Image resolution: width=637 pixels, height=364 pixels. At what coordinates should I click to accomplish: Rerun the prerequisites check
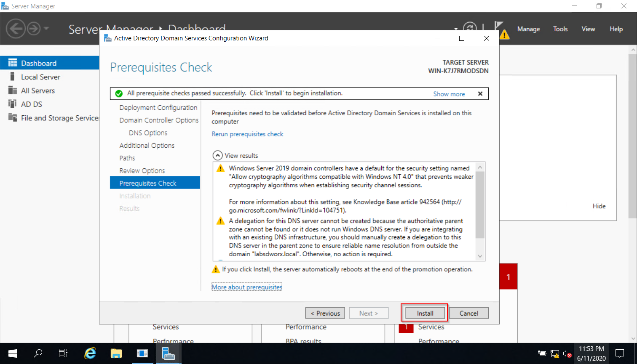pos(247,134)
